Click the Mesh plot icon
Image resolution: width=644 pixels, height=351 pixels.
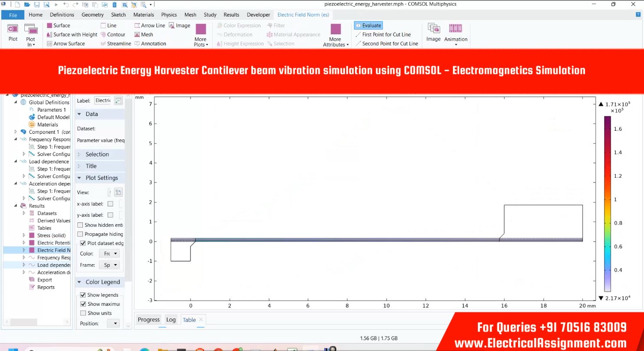[137, 35]
